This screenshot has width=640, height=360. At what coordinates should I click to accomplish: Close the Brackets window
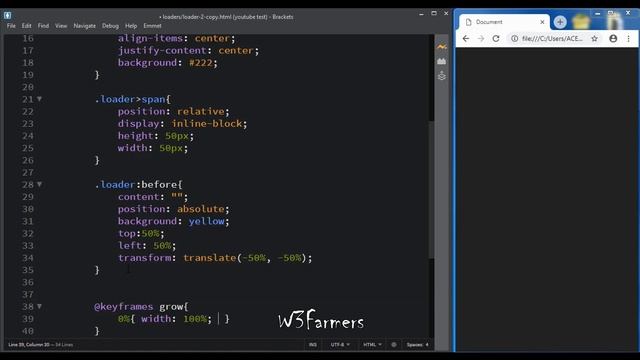(446, 13)
